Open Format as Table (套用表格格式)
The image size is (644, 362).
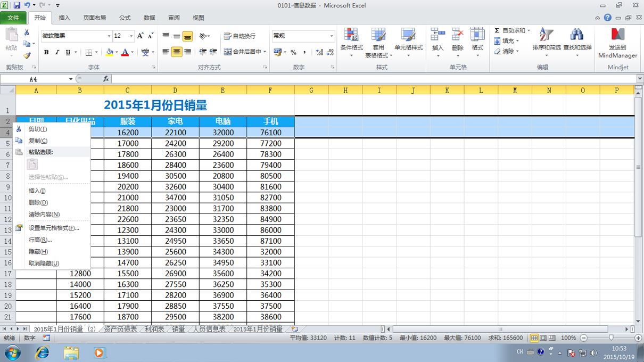point(378,43)
